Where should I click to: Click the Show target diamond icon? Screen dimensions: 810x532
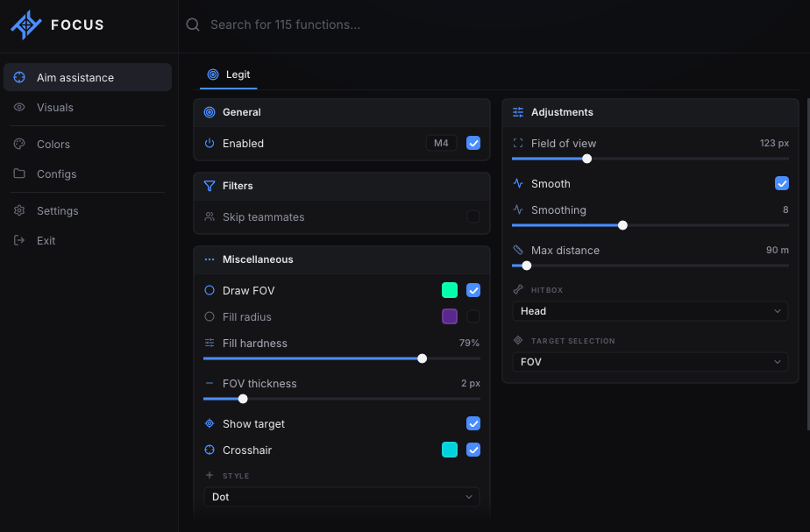[210, 423]
